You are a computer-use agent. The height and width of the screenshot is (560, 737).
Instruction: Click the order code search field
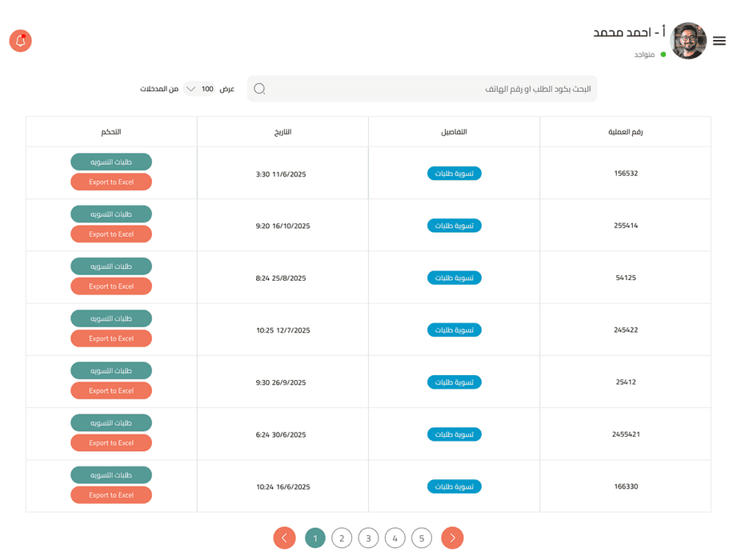[432, 89]
